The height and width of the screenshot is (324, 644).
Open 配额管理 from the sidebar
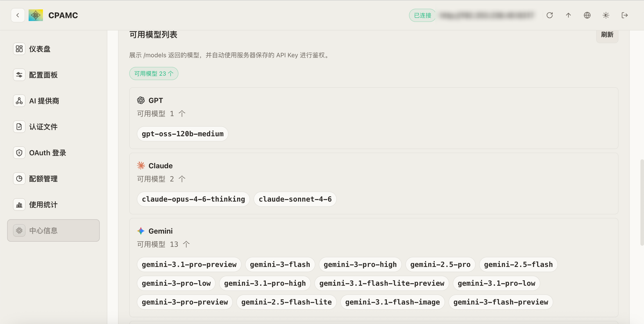point(43,179)
